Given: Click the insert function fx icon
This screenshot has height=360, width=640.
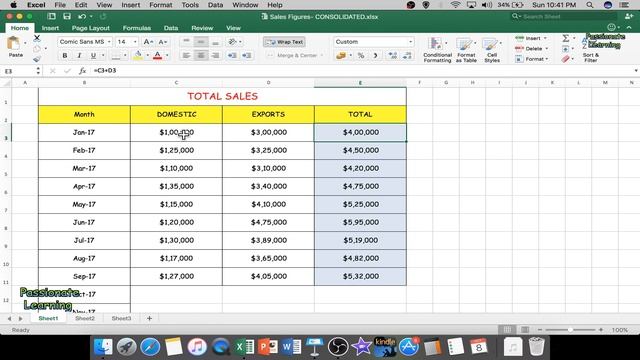Looking at the screenshot, I should click(82, 71).
